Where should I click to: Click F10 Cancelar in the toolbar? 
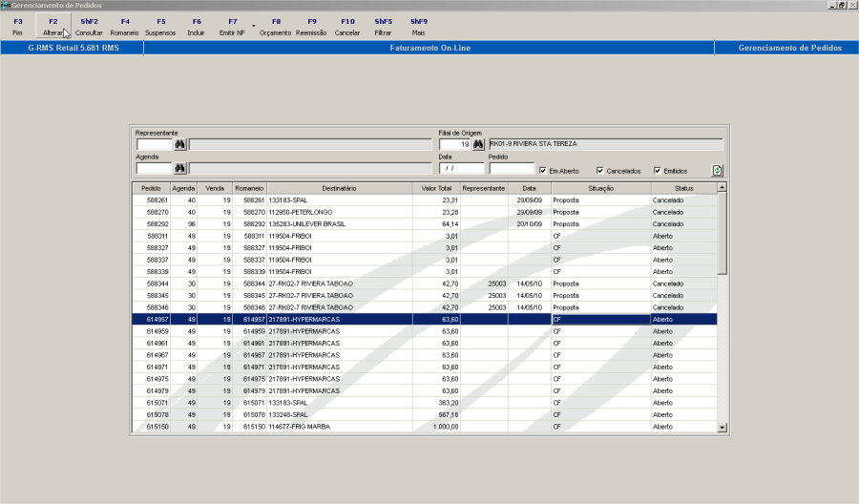coord(347,27)
